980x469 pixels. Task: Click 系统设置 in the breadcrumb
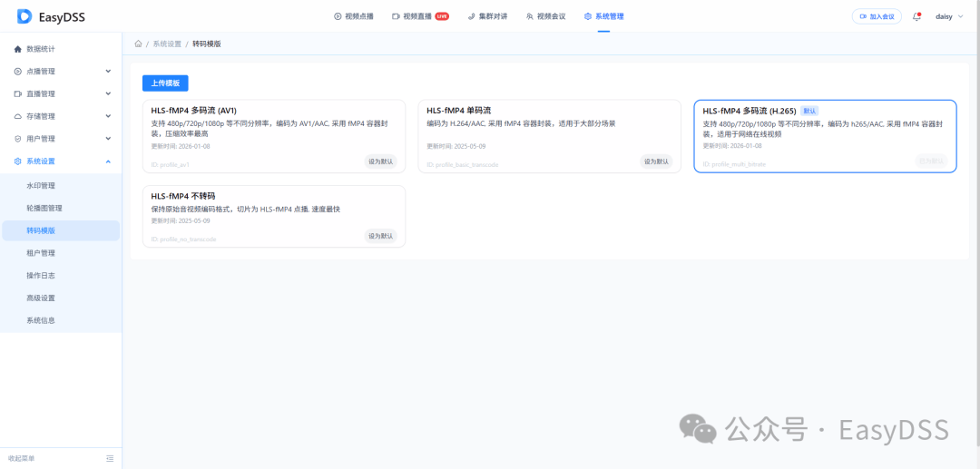coord(167,44)
